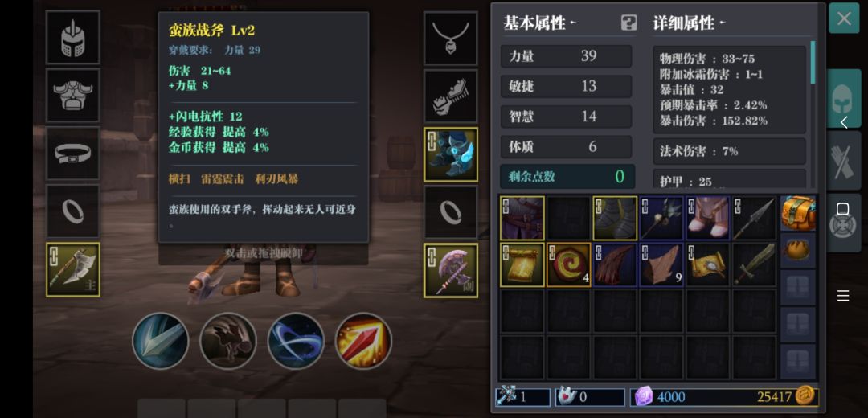The height and width of the screenshot is (418, 868).
Task: Select the empty belt equipment slot
Action: pyautogui.click(x=72, y=154)
